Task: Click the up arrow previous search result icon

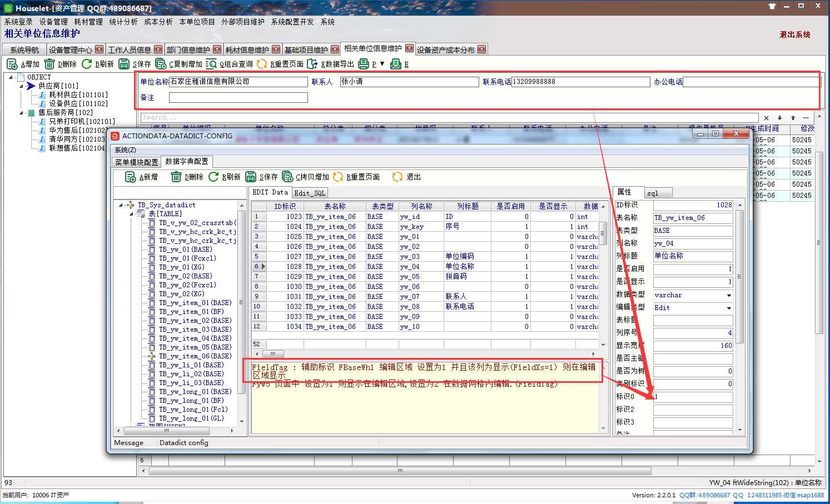Action: click(793, 118)
